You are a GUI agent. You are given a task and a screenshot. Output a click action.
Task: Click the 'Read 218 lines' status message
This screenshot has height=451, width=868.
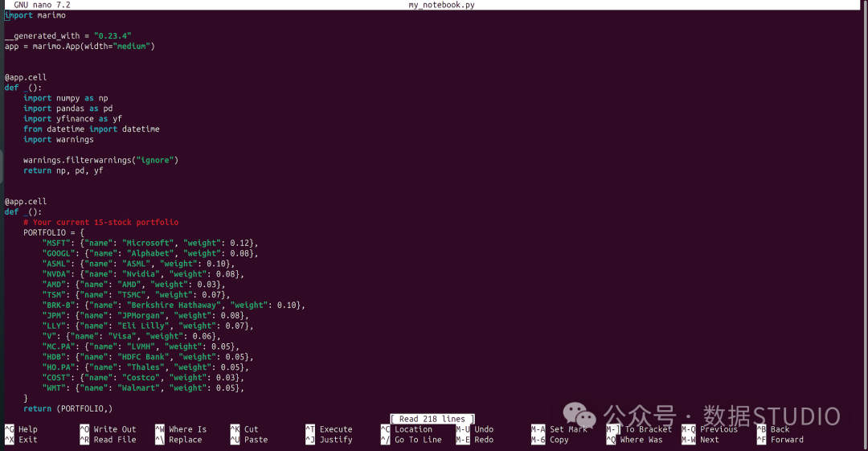tap(432, 419)
